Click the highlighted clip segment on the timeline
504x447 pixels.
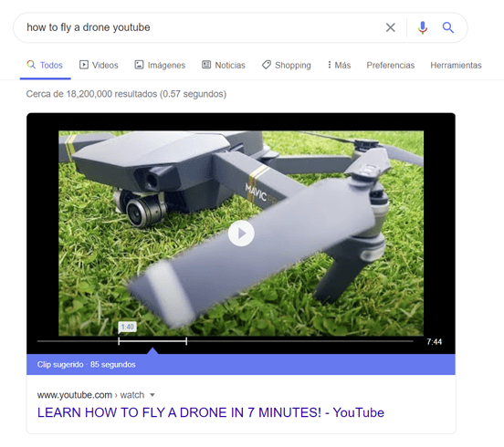pos(152,341)
